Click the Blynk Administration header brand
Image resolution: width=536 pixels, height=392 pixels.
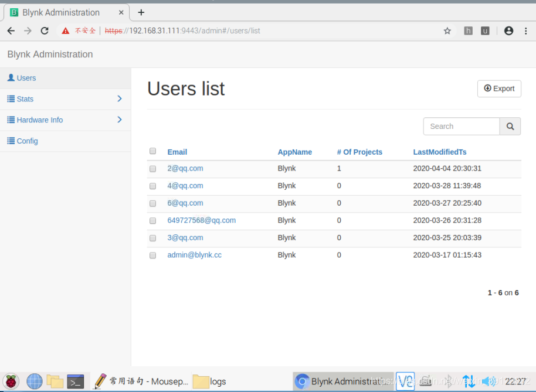click(50, 54)
